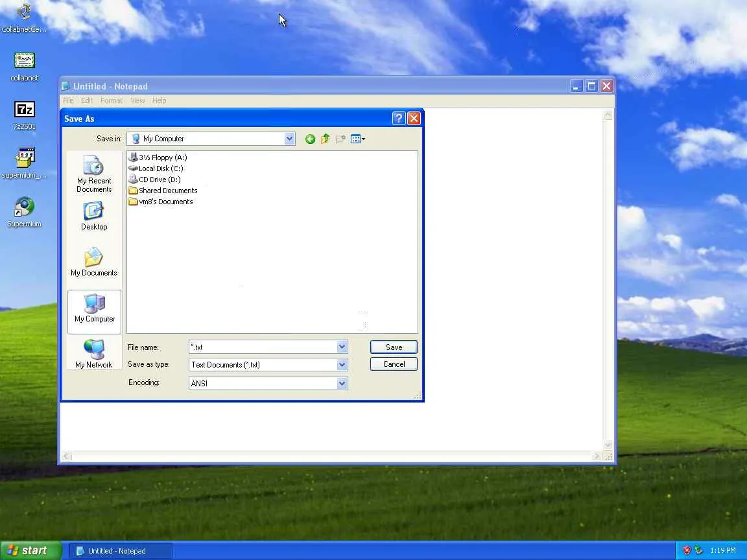
Task: Expand the Encoding dropdown
Action: point(342,383)
